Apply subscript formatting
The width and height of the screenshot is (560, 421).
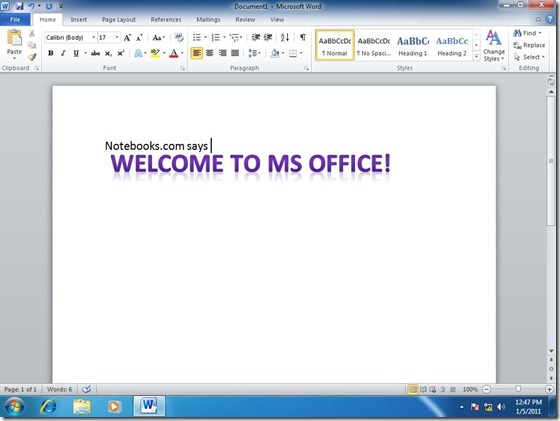tap(108, 54)
